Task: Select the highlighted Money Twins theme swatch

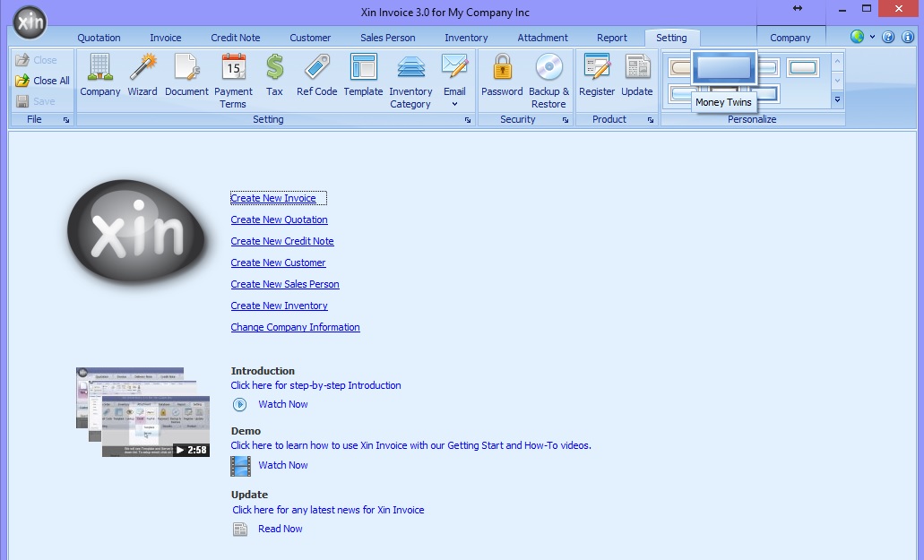Action: pyautogui.click(x=723, y=68)
